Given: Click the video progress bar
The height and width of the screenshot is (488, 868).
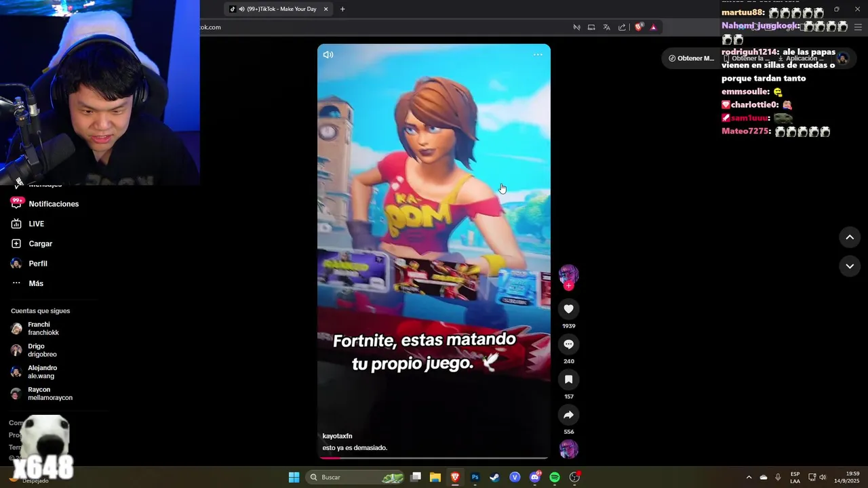Looking at the screenshot, I should (x=434, y=458).
